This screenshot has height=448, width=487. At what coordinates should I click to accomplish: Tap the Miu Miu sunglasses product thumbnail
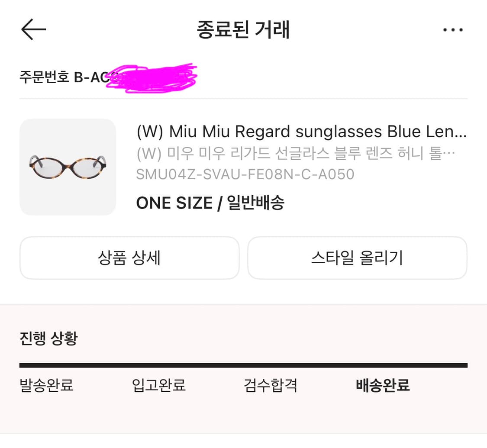click(68, 167)
